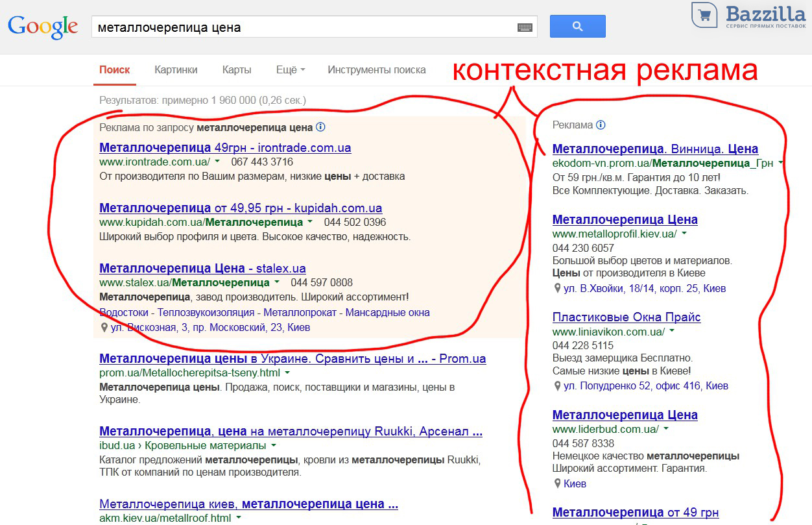The height and width of the screenshot is (525, 812).
Task: Expand the Ещё dropdown menu
Action: (x=290, y=69)
